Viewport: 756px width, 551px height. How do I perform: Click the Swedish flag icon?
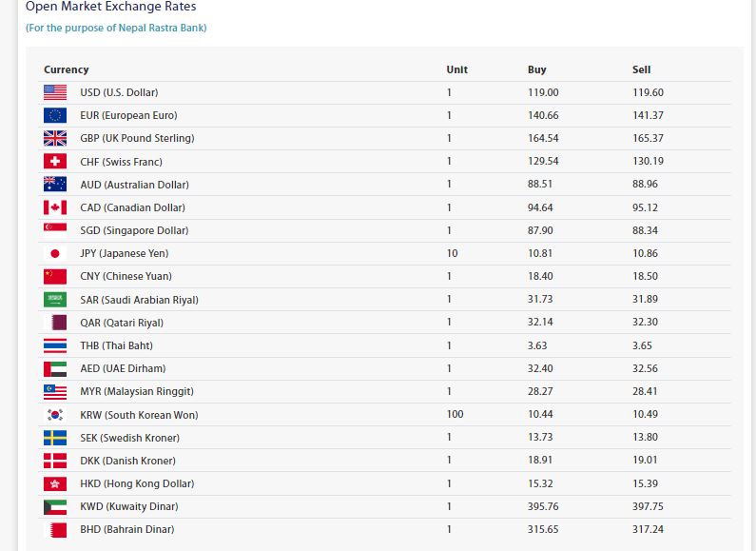click(x=55, y=438)
